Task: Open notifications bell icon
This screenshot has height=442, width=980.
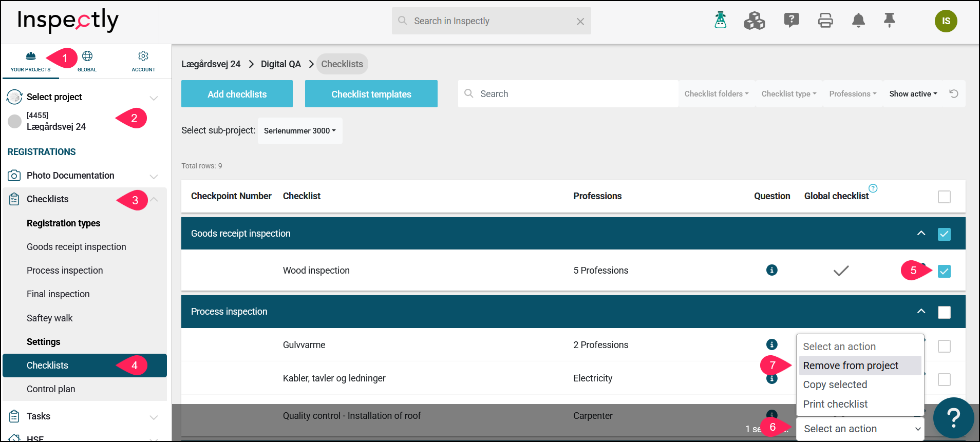Action: pos(858,21)
